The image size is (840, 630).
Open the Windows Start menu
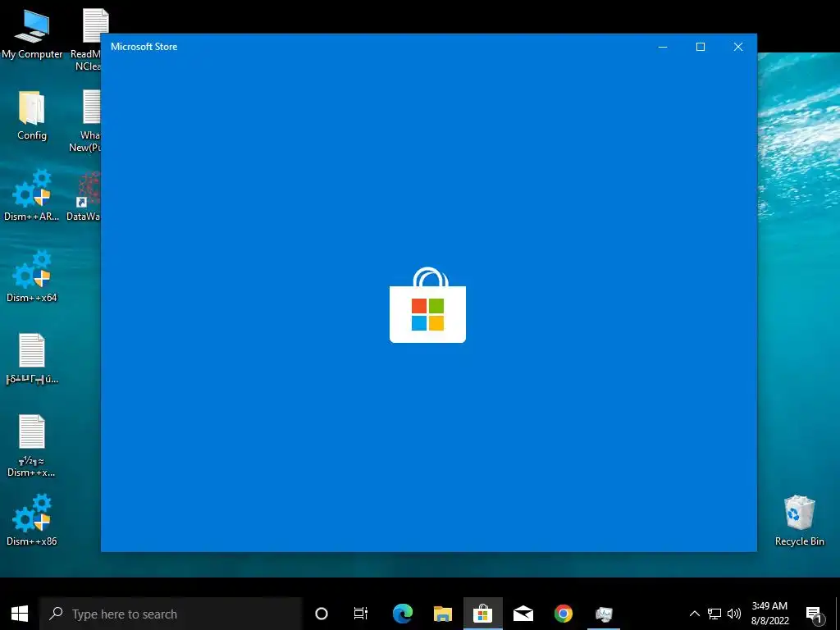coord(20,614)
